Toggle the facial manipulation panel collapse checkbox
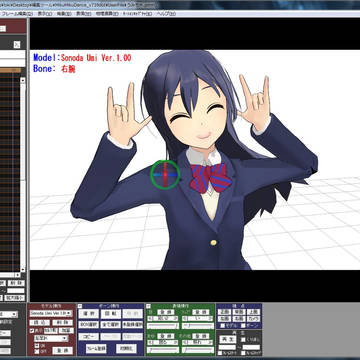360x360 pixels. [x=148, y=306]
